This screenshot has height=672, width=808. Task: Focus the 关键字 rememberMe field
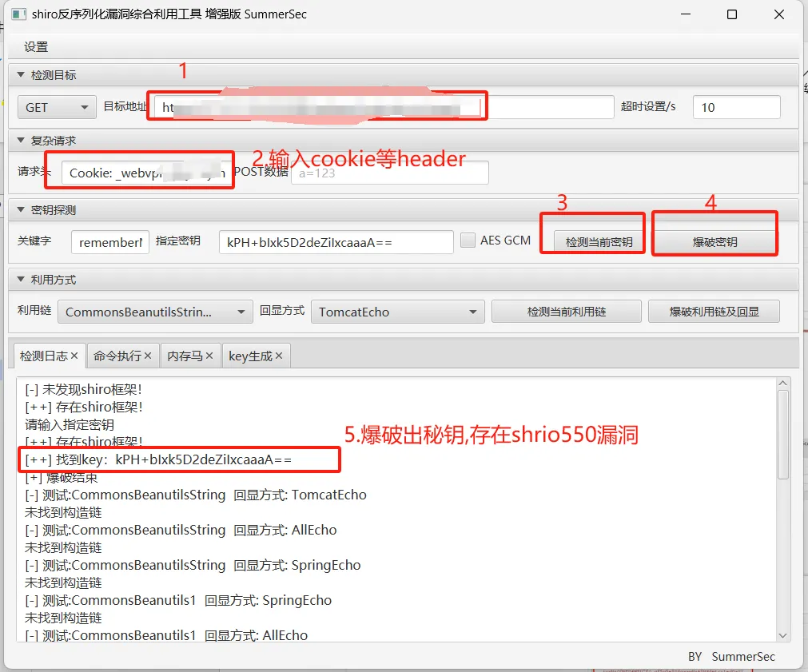click(110, 242)
